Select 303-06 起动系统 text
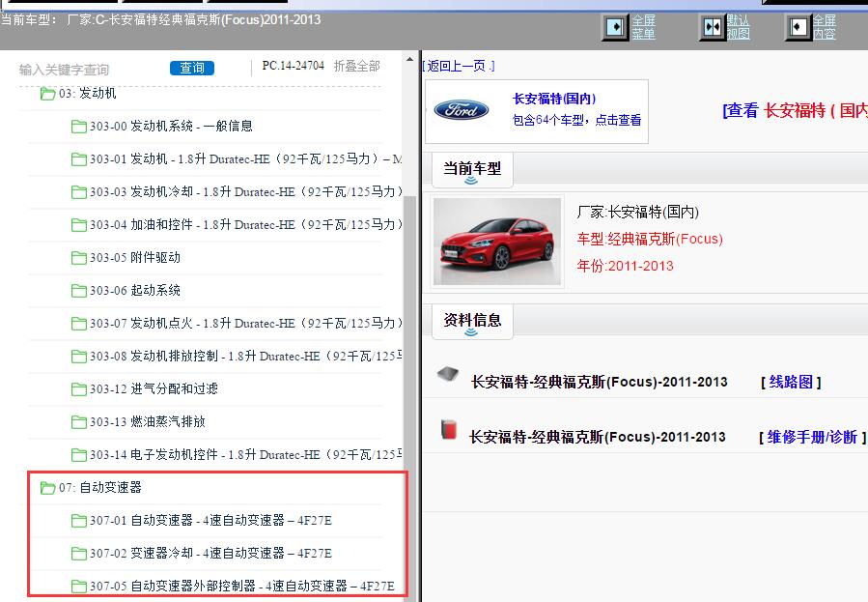This screenshot has height=602, width=868. tap(135, 290)
